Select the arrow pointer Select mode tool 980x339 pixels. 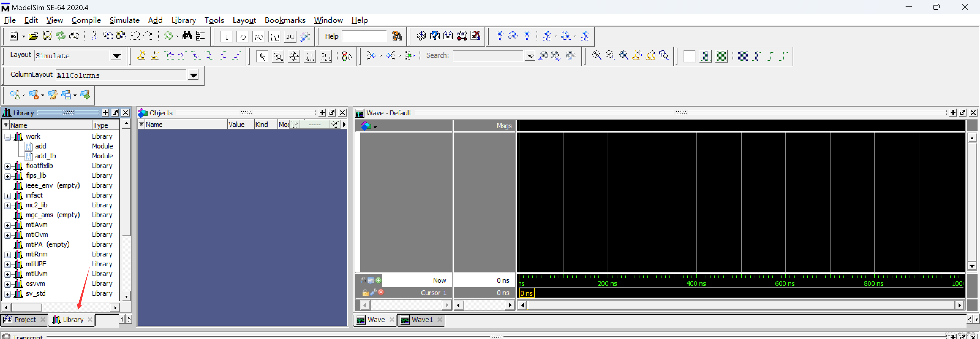click(x=262, y=57)
